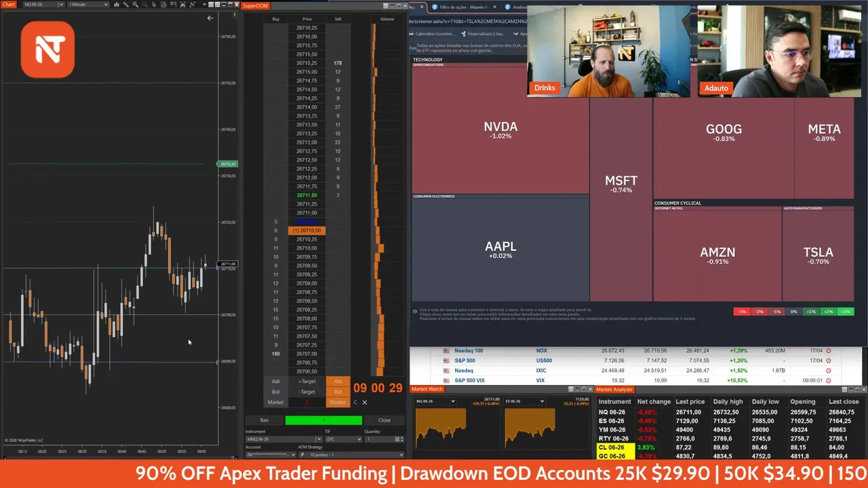Click the +Target button
This screenshot has width=868, height=488.
(x=307, y=382)
